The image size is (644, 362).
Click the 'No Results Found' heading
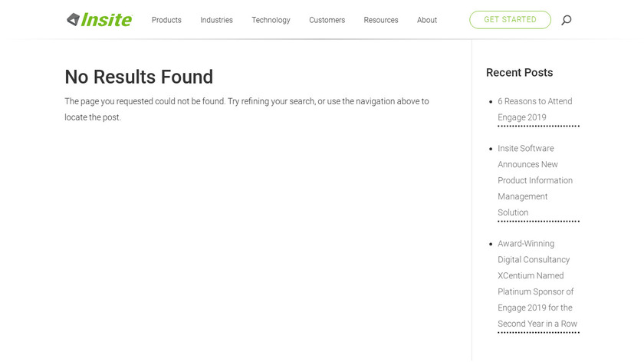[139, 77]
